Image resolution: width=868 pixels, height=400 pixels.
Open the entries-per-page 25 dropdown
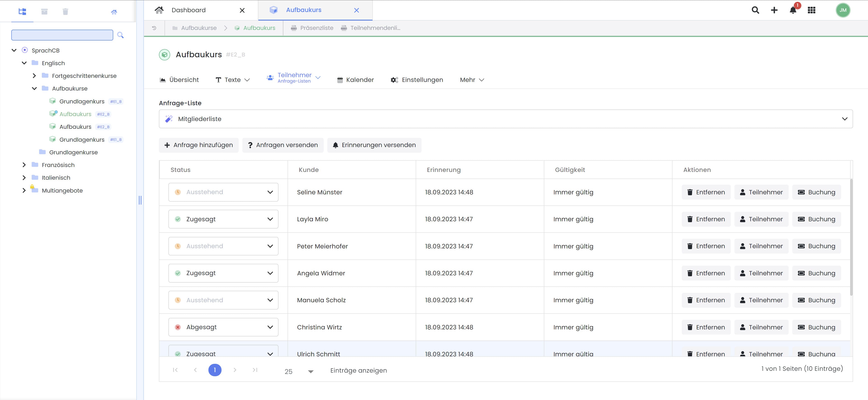[299, 371]
